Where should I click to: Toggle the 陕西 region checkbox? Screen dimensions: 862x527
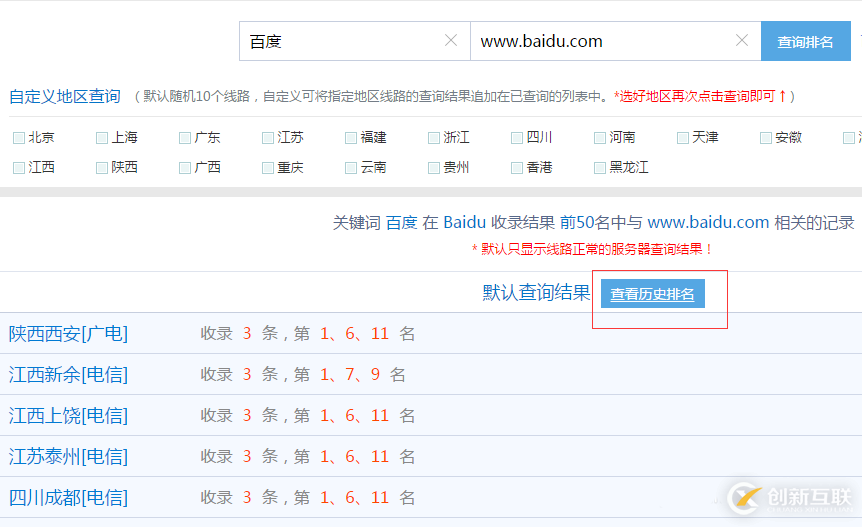tap(102, 168)
